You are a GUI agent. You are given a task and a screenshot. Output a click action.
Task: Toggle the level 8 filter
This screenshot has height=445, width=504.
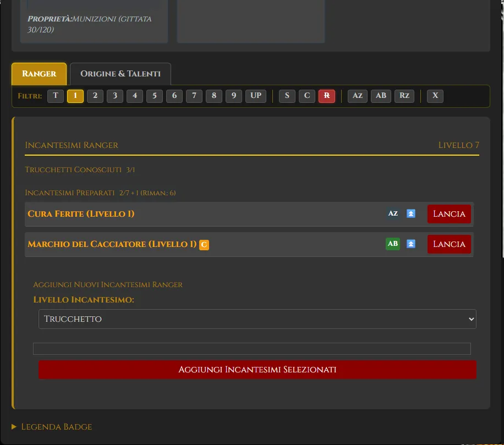214,96
